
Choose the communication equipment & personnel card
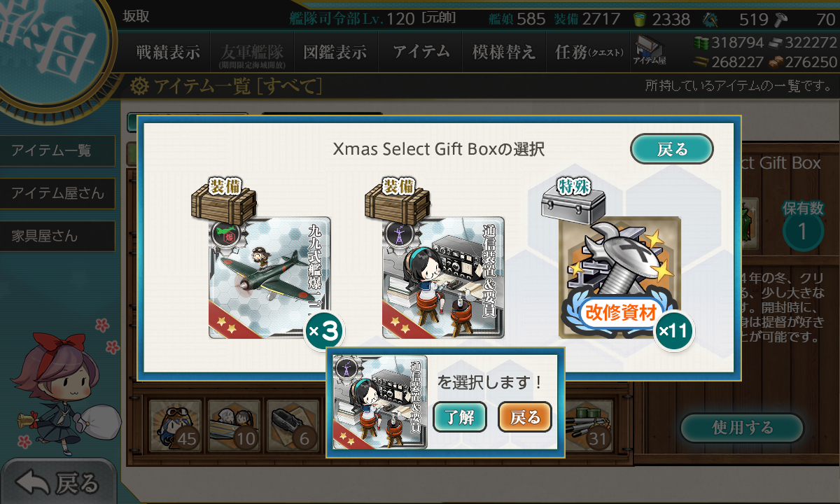tap(443, 277)
